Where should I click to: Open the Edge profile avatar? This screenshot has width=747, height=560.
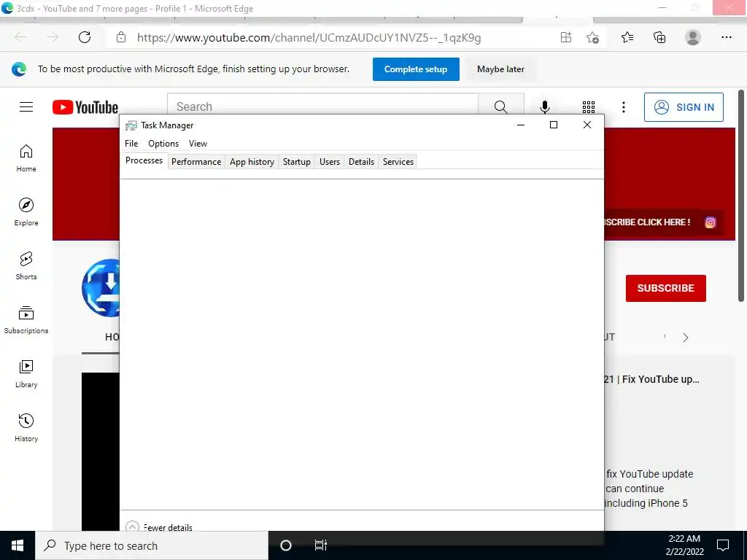point(693,38)
